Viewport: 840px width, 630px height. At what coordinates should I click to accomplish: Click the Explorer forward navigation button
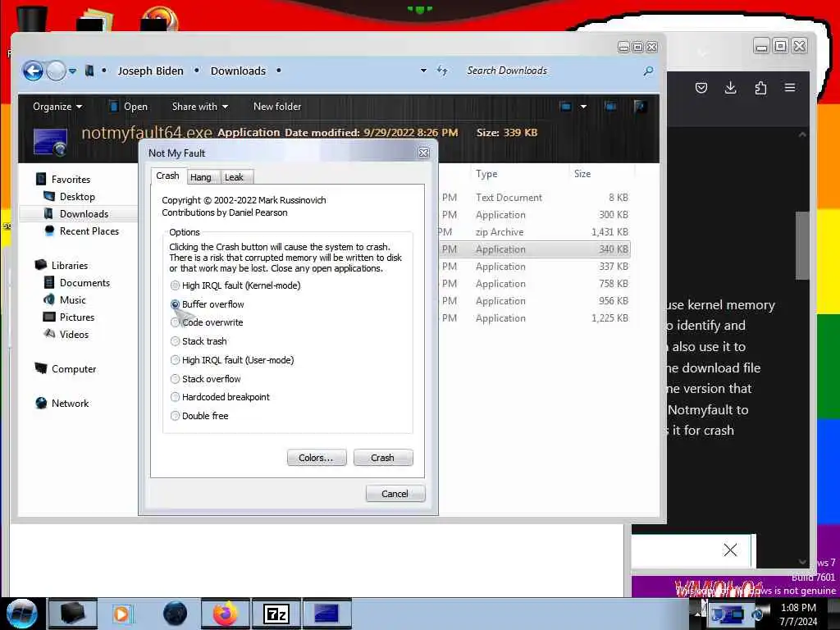pos(56,71)
